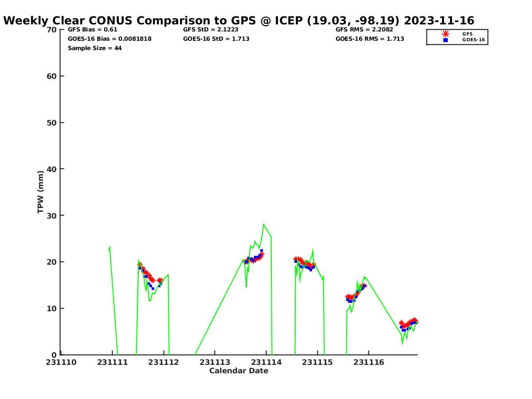Click the GFS Bias = 0.61 statistic
Screen dimensions: 532x399
92,30
